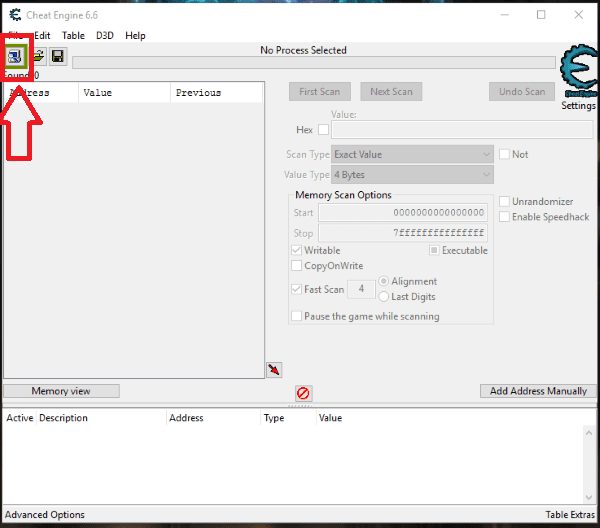600x528 pixels.
Task: Click the Value input field
Action: (x=462, y=129)
